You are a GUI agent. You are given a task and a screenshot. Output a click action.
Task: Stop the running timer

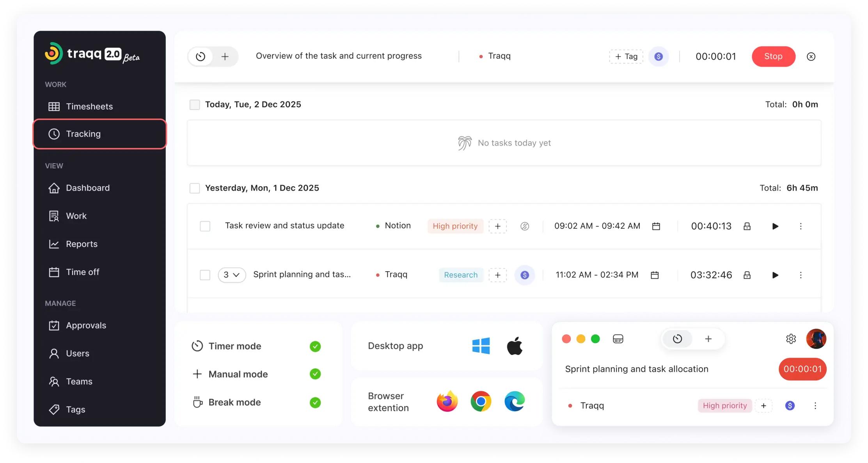[773, 57]
